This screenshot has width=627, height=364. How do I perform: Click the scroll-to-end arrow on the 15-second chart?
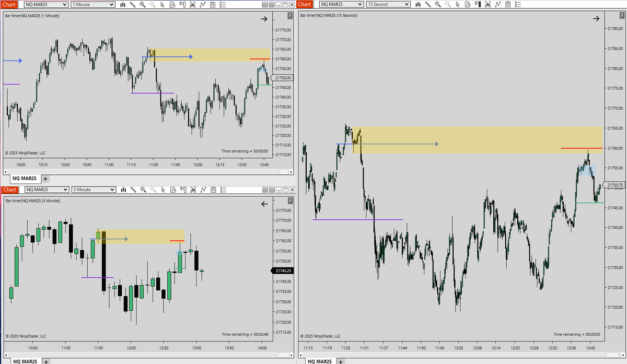[x=596, y=18]
